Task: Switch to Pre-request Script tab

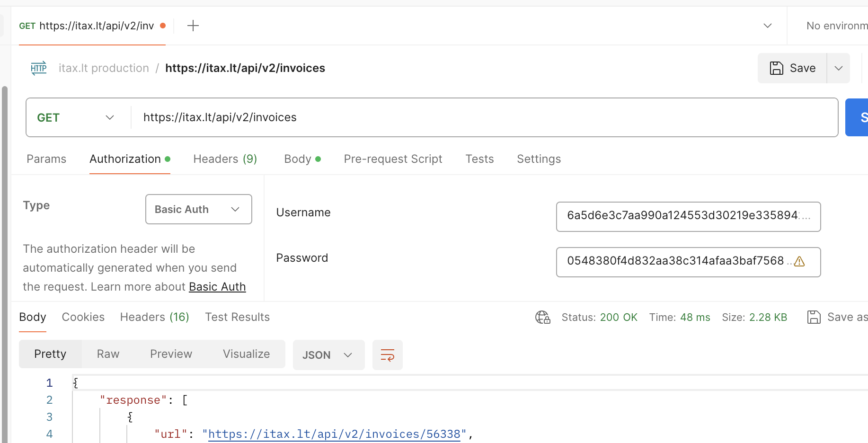Action: [393, 159]
